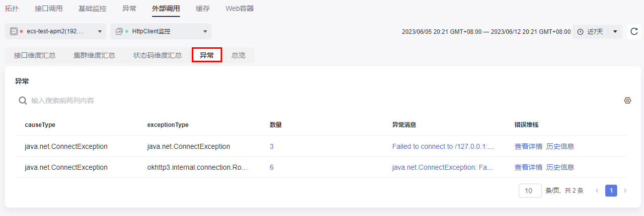Go to next page arrow
Image resolution: width=644 pixels, height=216 pixels.
click(x=625, y=191)
